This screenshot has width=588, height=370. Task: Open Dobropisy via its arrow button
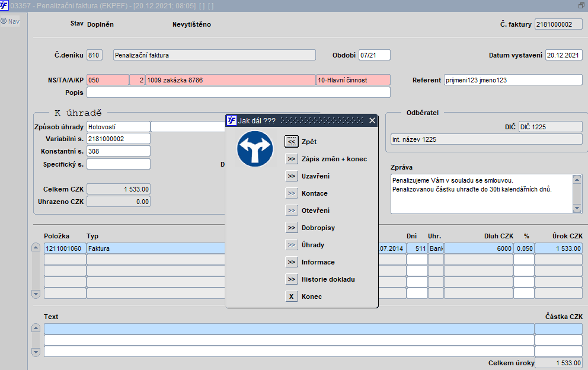click(x=291, y=228)
